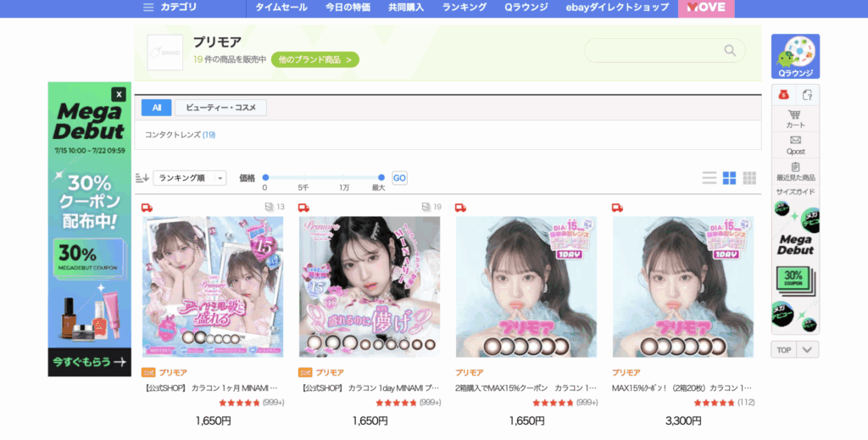Click the brand logo placeholder image
The image size is (868, 440).
[165, 53]
